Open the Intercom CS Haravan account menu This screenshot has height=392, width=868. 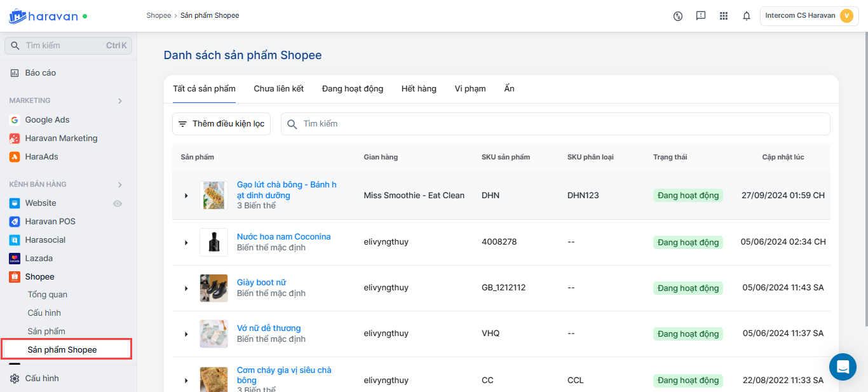[809, 16]
